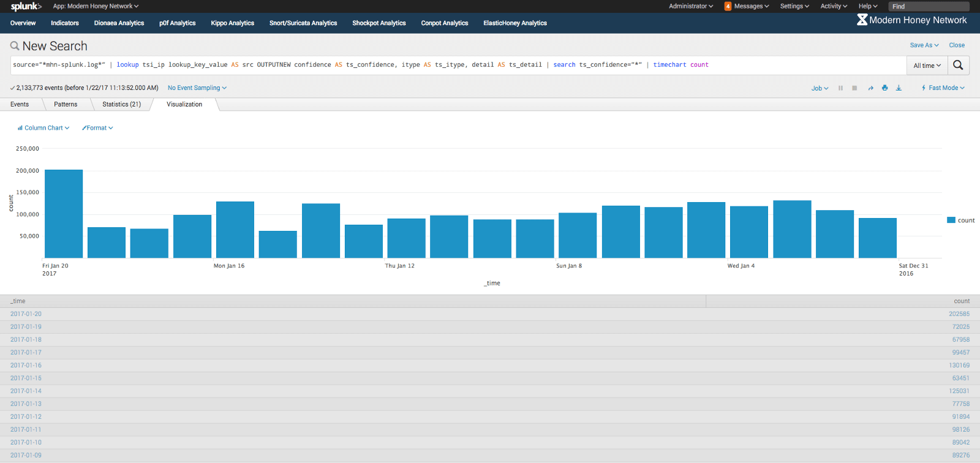Open the No Event Sampling dropdown
Viewport: 980px width, 463px height.
197,88
